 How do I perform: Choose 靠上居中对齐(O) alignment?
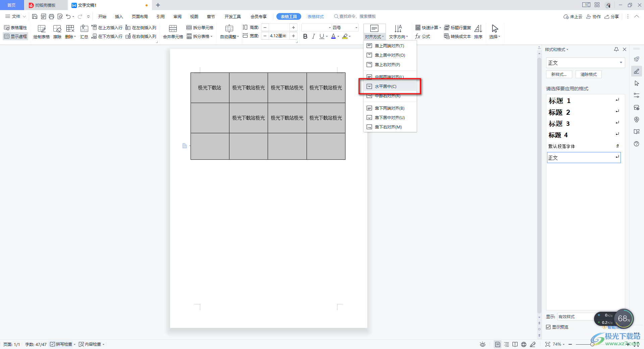tap(390, 55)
